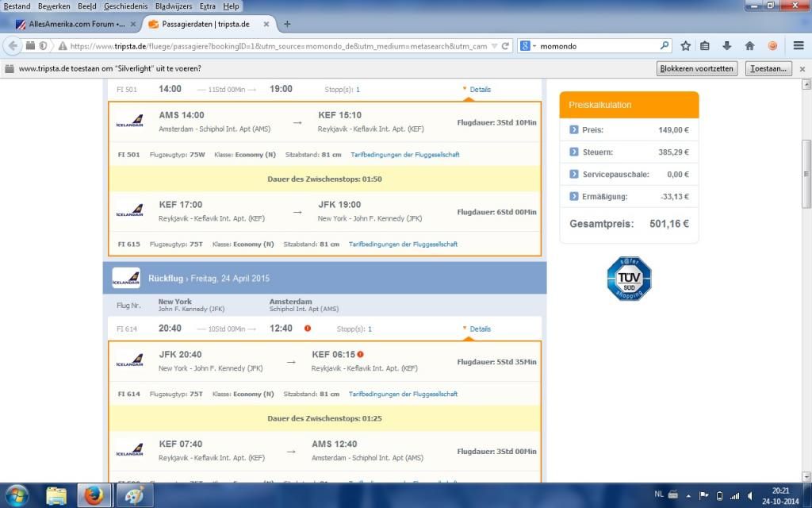Show bookmarks list icon in toolbar
Image resolution: width=812 pixels, height=508 pixels.
click(x=705, y=45)
